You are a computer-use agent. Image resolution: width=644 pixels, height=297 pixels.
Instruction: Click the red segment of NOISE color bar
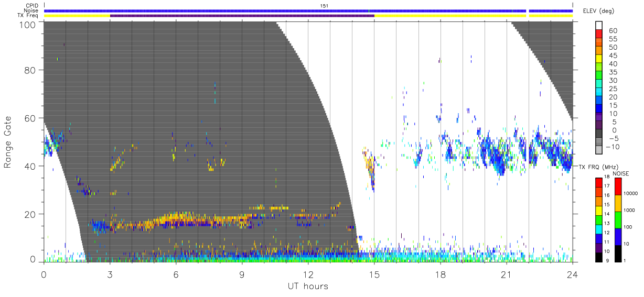tap(617, 186)
